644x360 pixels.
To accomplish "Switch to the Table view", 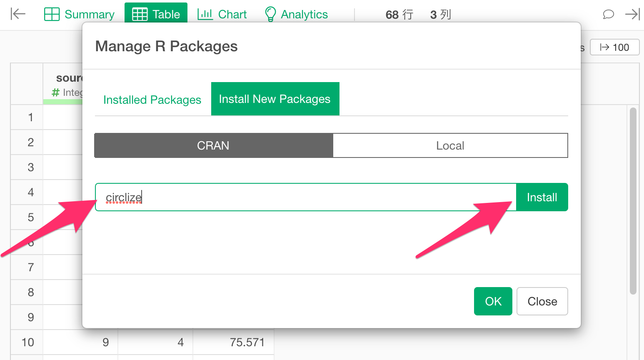I will point(156,14).
